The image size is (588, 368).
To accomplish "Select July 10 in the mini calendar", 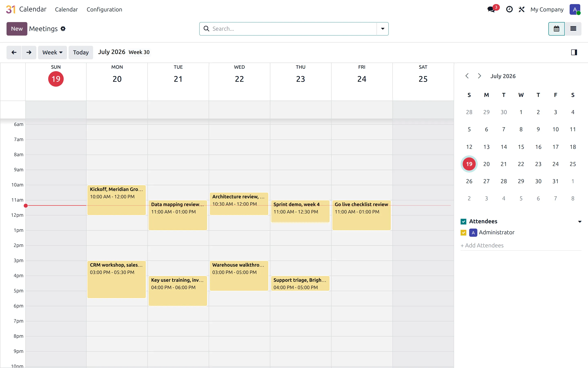I will coord(556,129).
